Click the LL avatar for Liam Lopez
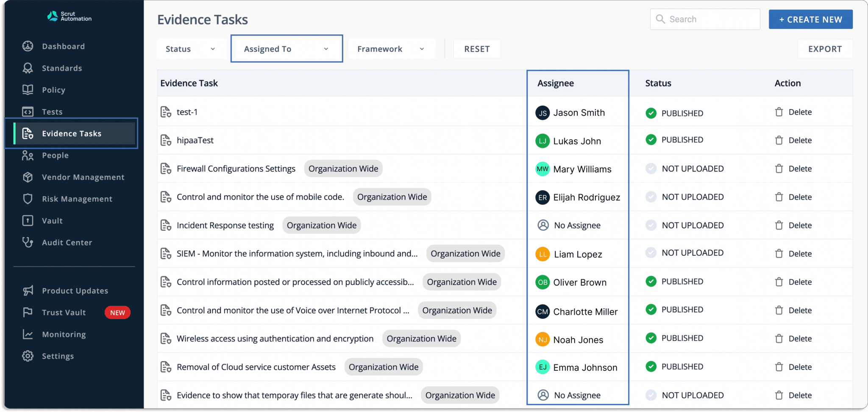Screen dimensions: 868x412 point(542,254)
